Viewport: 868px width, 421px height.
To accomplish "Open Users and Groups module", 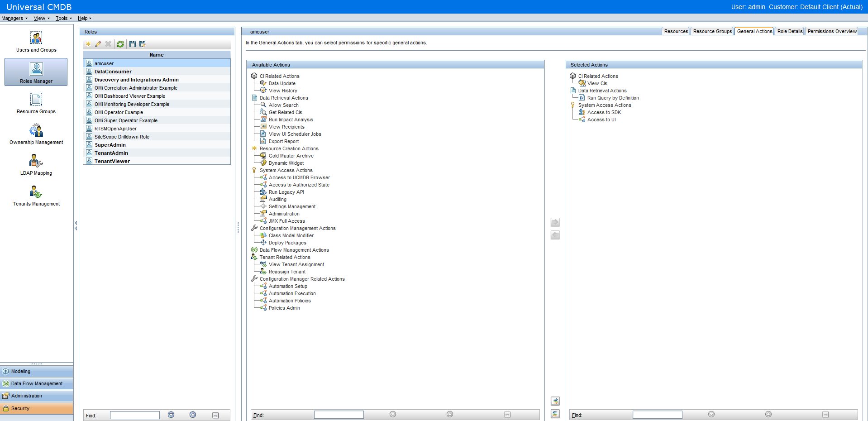I will point(36,42).
